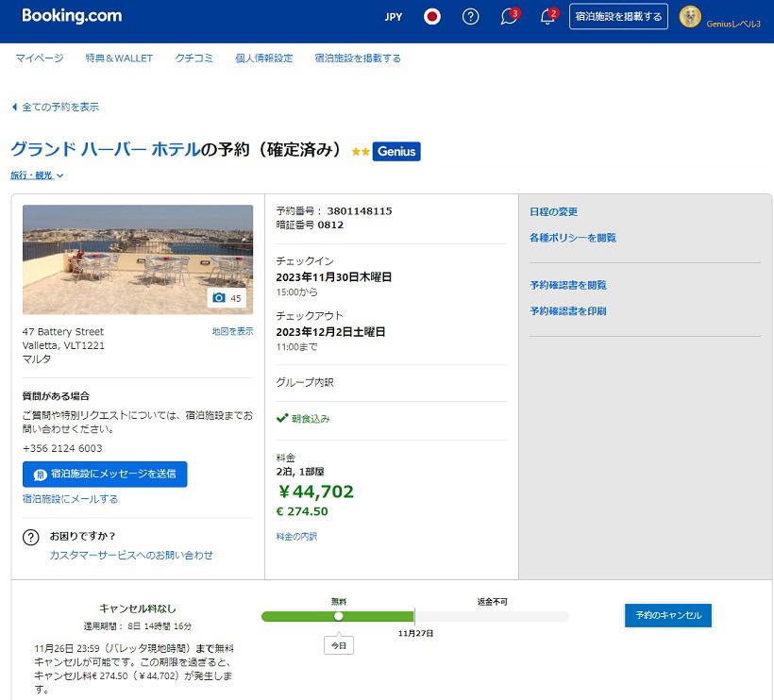
Task: Open the messages chat bubble icon
Action: click(x=509, y=17)
